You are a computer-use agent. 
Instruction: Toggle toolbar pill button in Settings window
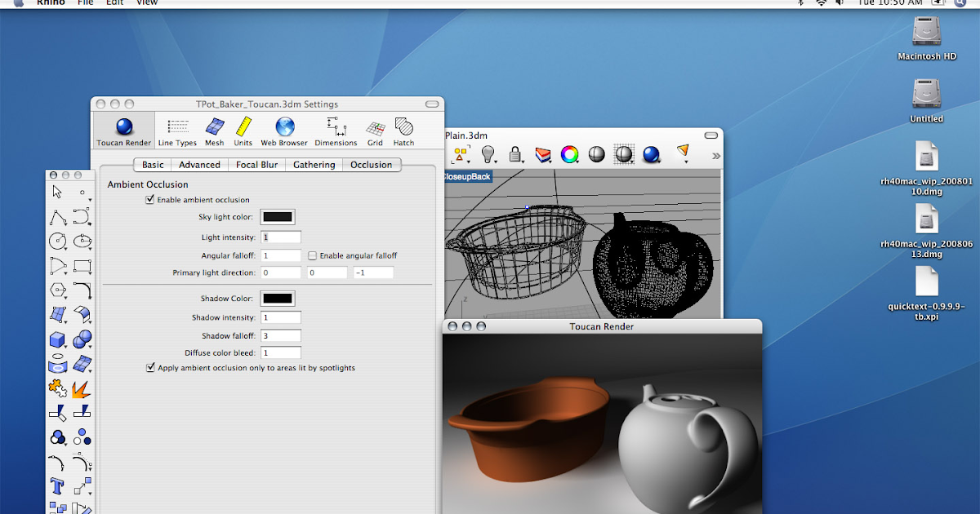432,104
